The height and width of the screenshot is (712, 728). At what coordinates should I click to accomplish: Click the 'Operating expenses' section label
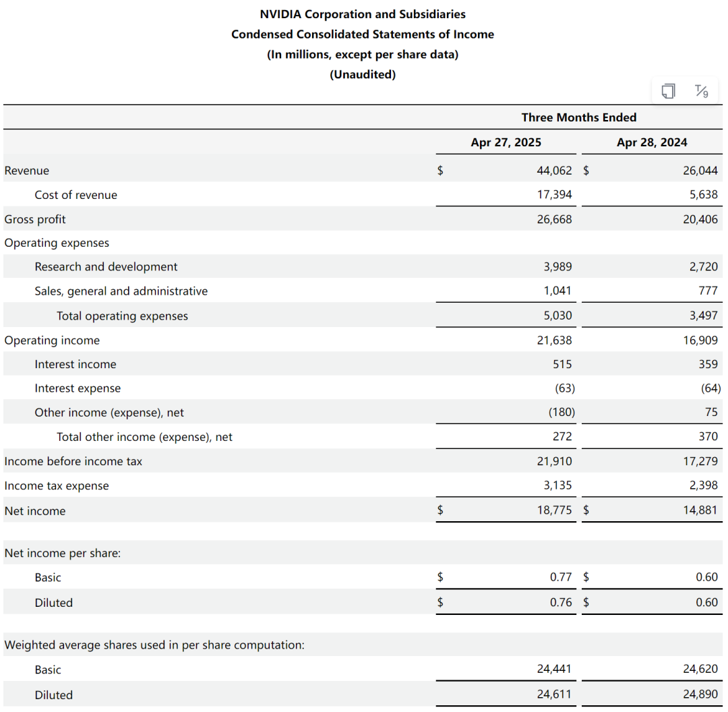point(57,243)
